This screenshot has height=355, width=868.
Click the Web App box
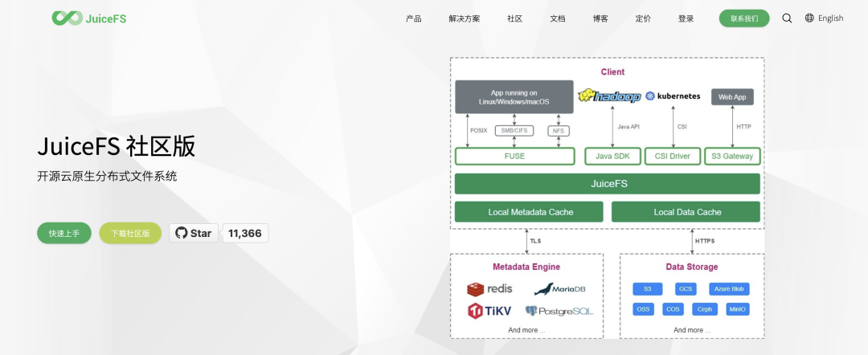click(732, 96)
